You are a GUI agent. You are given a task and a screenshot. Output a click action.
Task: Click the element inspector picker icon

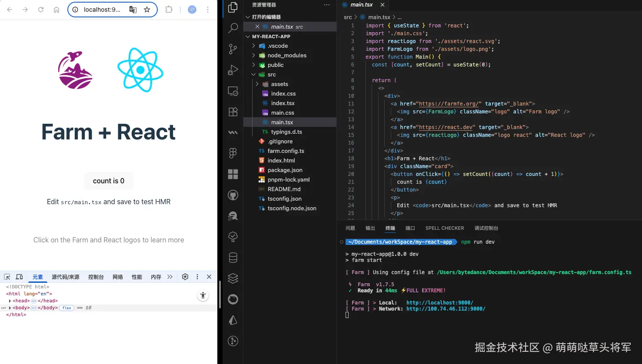point(7,277)
